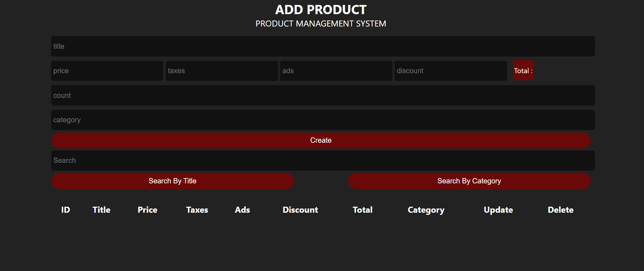
Task: Focus the discount input field
Action: (450, 71)
